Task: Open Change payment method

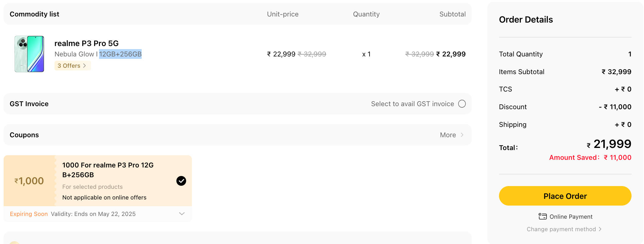Action: coord(564,229)
